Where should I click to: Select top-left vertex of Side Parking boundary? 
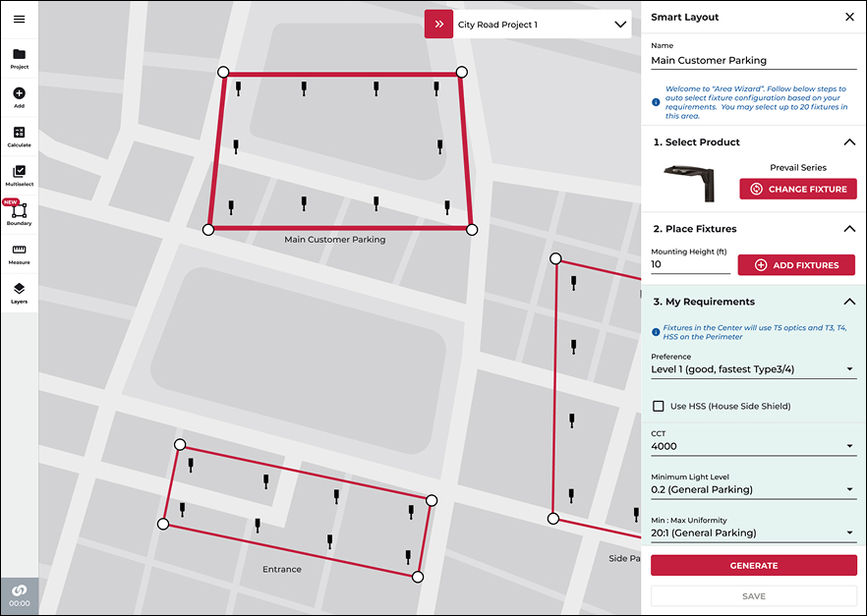click(x=555, y=258)
